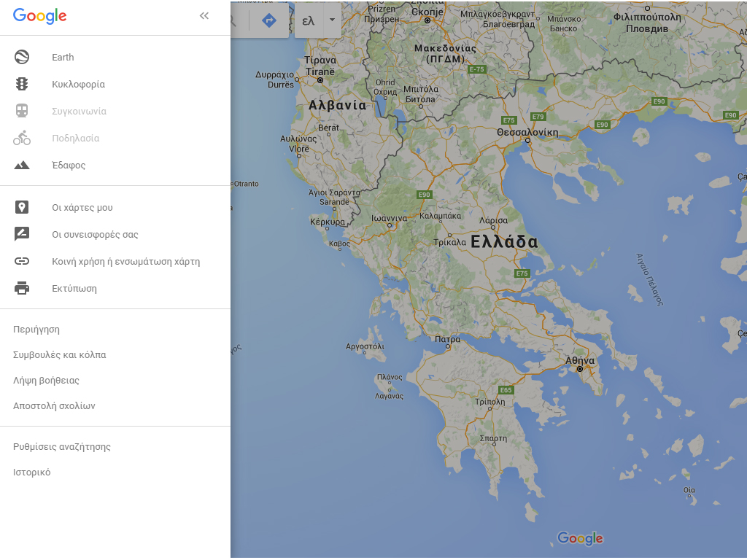Click Καλαμπάκα label on map
This screenshot has height=560, width=747.
[440, 216]
